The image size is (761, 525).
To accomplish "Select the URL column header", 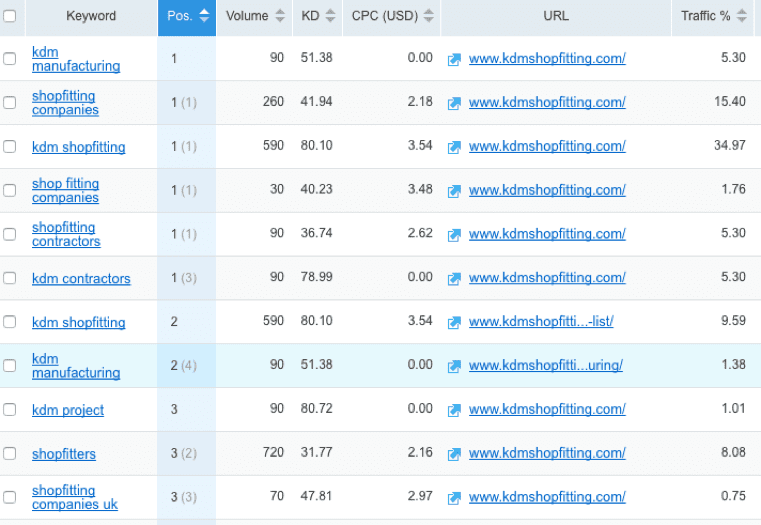I will click(556, 16).
